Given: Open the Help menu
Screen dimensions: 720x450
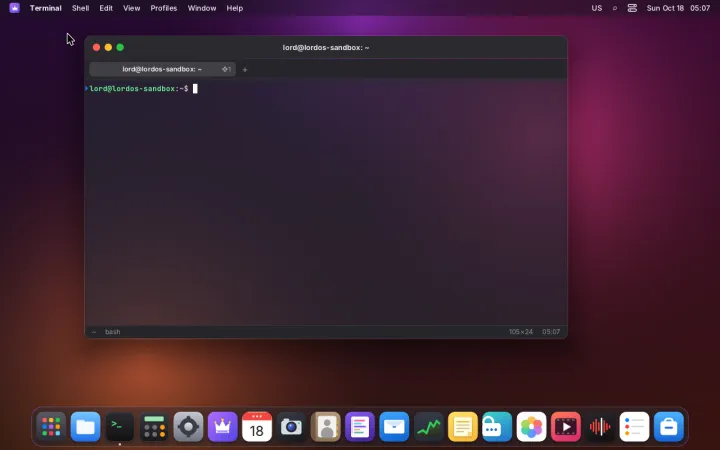Looking at the screenshot, I should [235, 8].
